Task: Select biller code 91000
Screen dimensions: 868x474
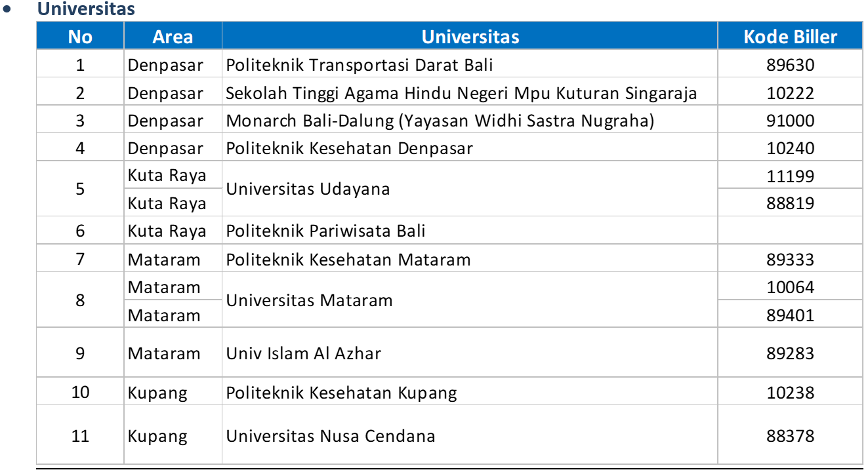Action: coord(790,121)
